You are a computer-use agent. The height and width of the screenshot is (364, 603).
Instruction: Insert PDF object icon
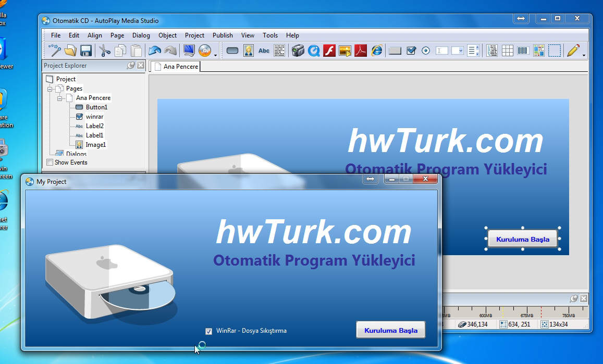click(x=360, y=51)
